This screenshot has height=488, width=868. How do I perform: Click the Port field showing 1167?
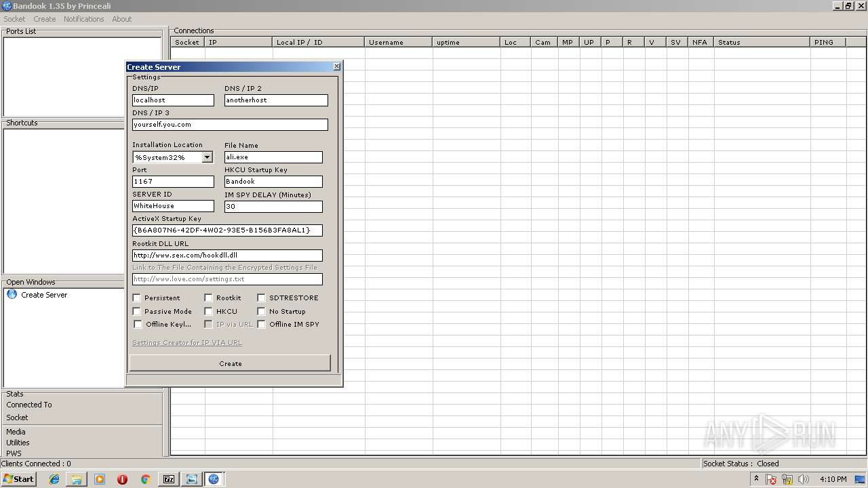[173, 182]
